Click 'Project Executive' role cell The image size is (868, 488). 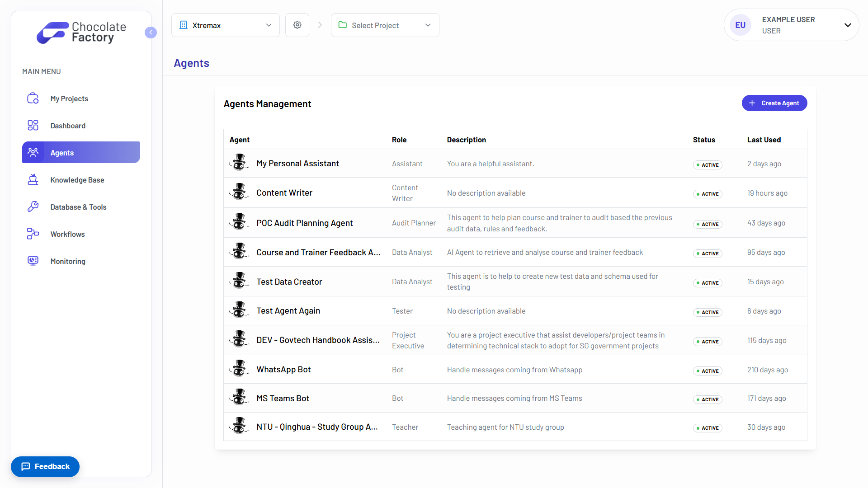click(408, 340)
